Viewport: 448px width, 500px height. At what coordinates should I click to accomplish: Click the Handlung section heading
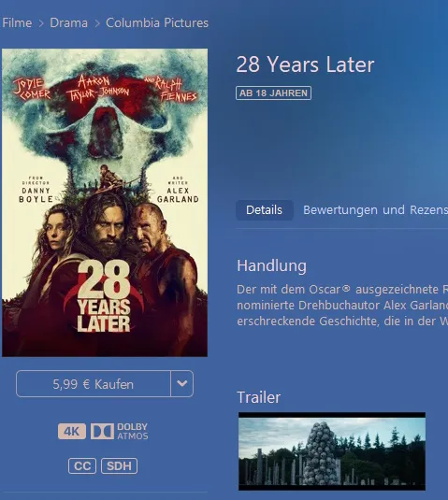coord(271,266)
